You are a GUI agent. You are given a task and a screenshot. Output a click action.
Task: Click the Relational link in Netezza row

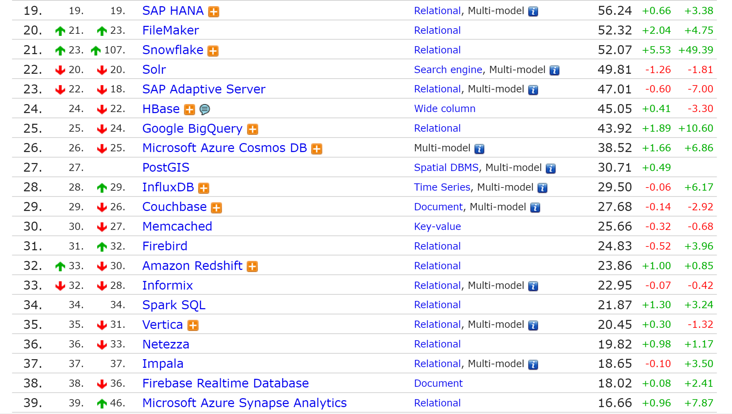(x=437, y=344)
